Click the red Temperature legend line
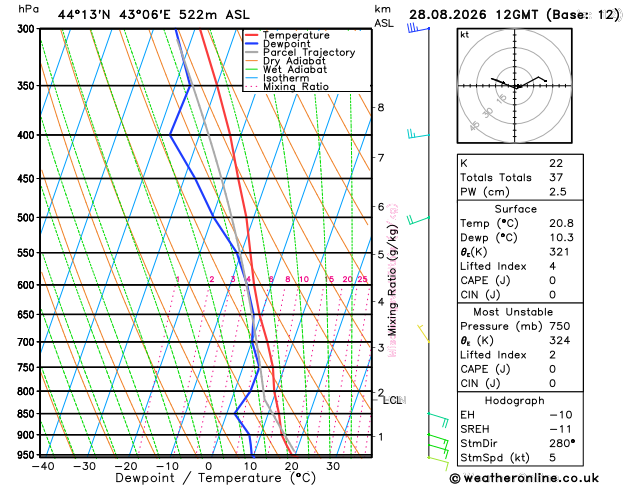The image size is (629, 486). point(252,35)
